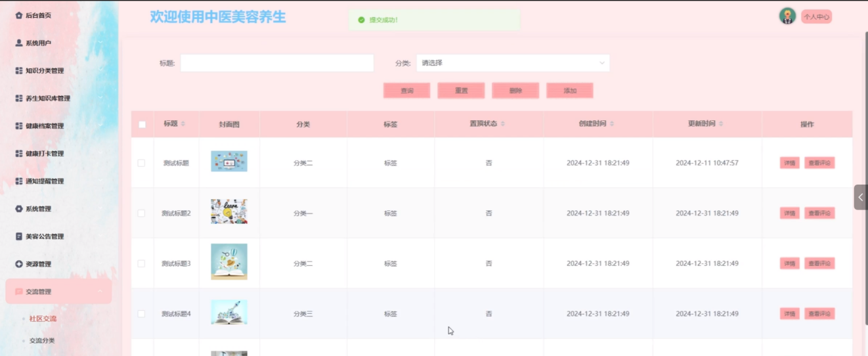Sort by 置顶状态 column sort icon

502,124
